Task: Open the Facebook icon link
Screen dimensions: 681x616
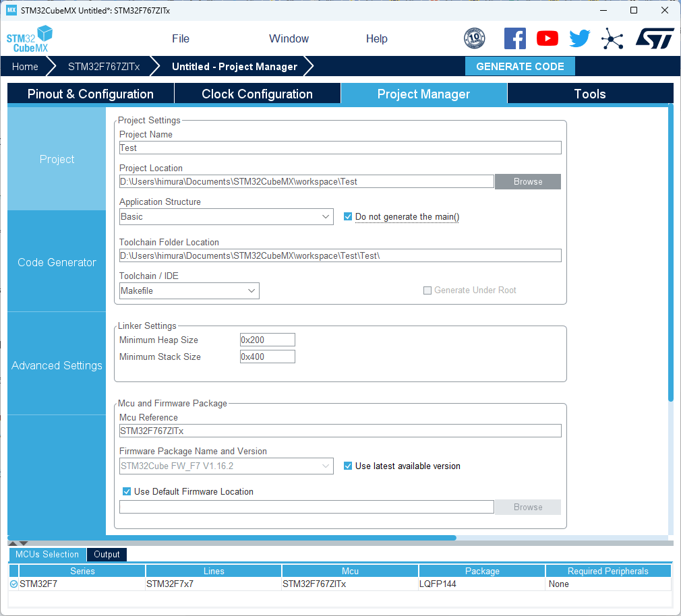Action: (514, 38)
